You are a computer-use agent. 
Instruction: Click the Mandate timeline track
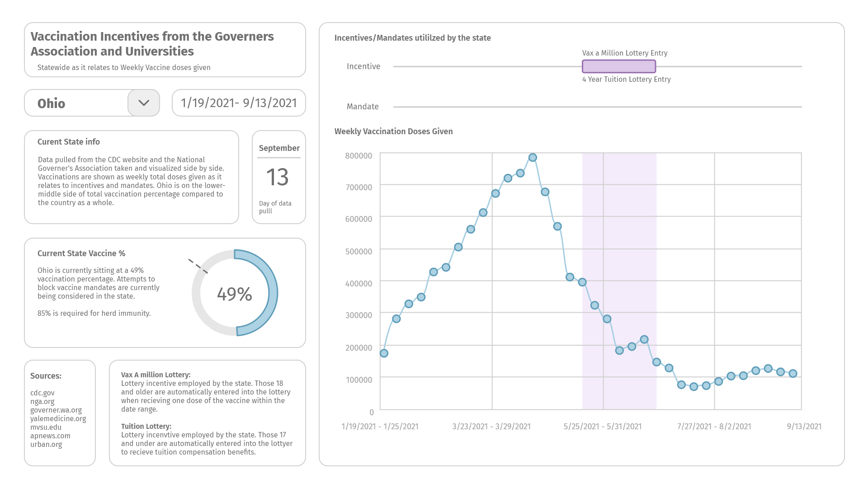click(598, 107)
